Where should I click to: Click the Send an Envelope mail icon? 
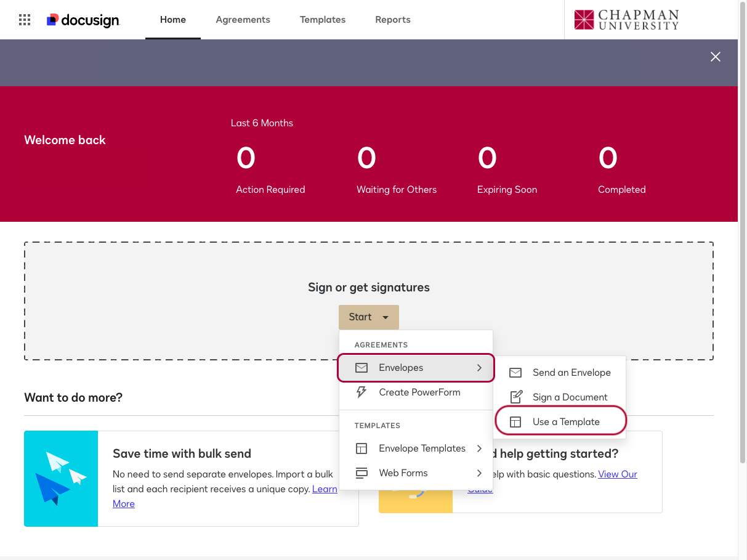(515, 373)
